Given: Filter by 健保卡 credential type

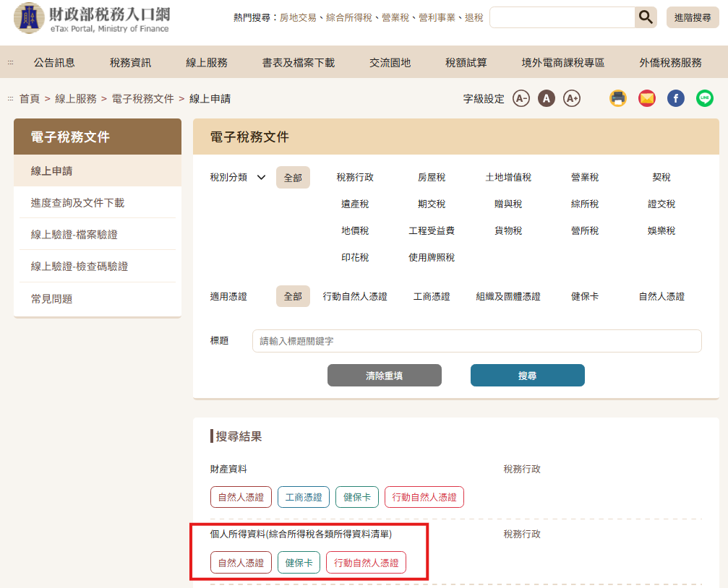Looking at the screenshot, I should point(584,296).
